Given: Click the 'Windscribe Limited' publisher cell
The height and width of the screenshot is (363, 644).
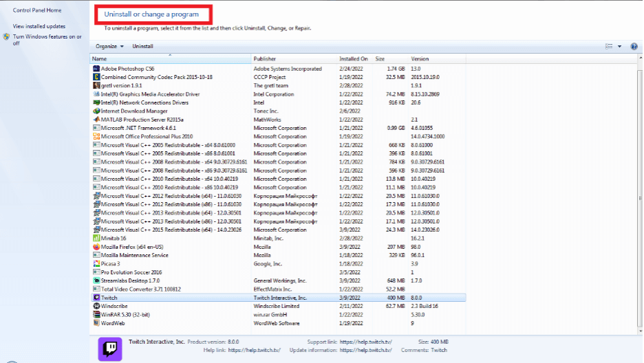Looking at the screenshot, I should (276, 306).
